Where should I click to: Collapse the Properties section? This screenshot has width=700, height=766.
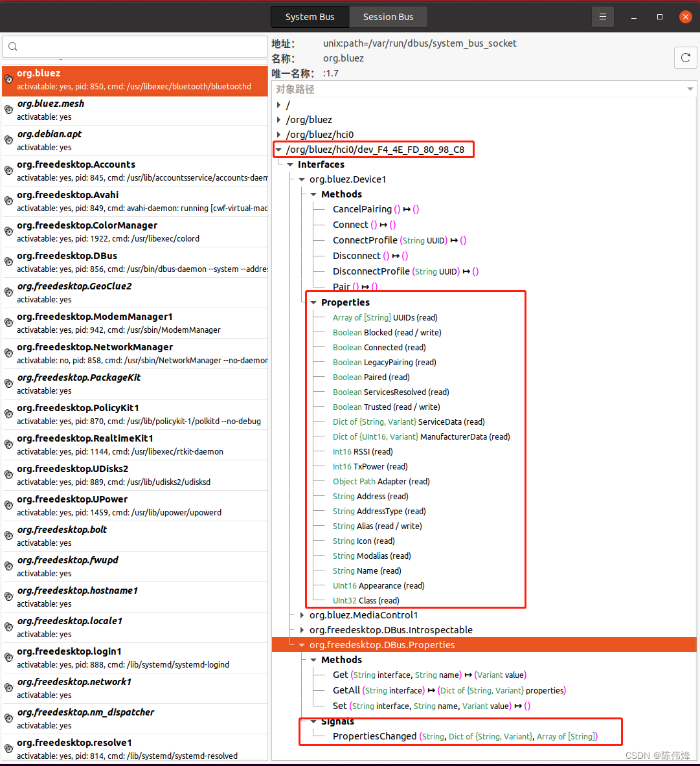pyautogui.click(x=313, y=302)
